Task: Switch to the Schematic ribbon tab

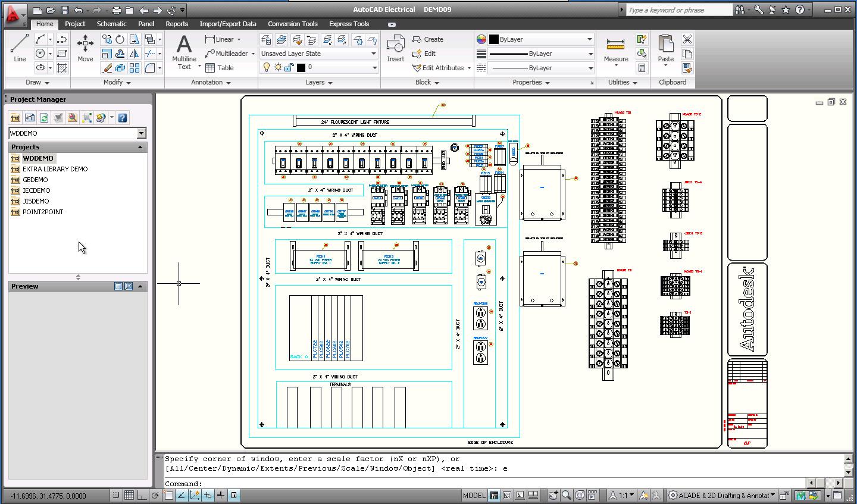Action: pos(111,24)
